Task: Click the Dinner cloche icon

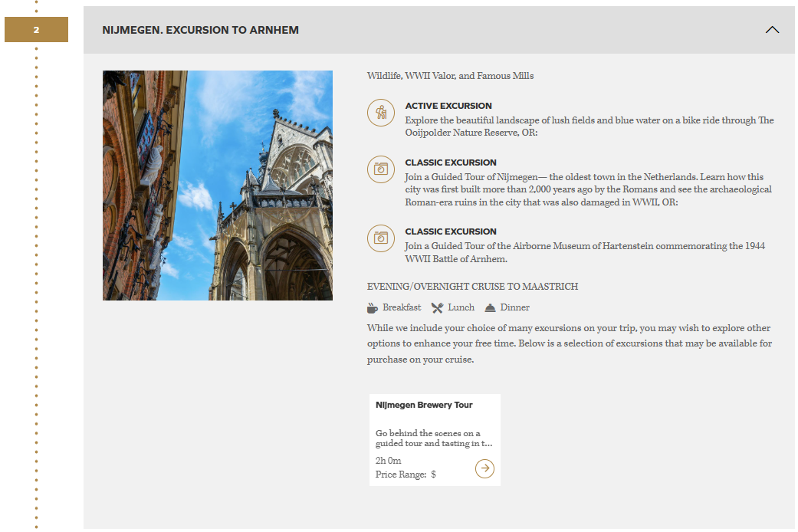Action: click(x=490, y=308)
